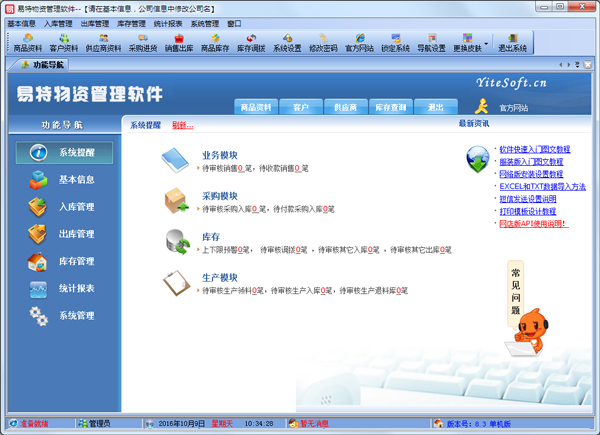Click the 生产模块 clipboard icon
The width and height of the screenshot is (600, 435).
176,283
